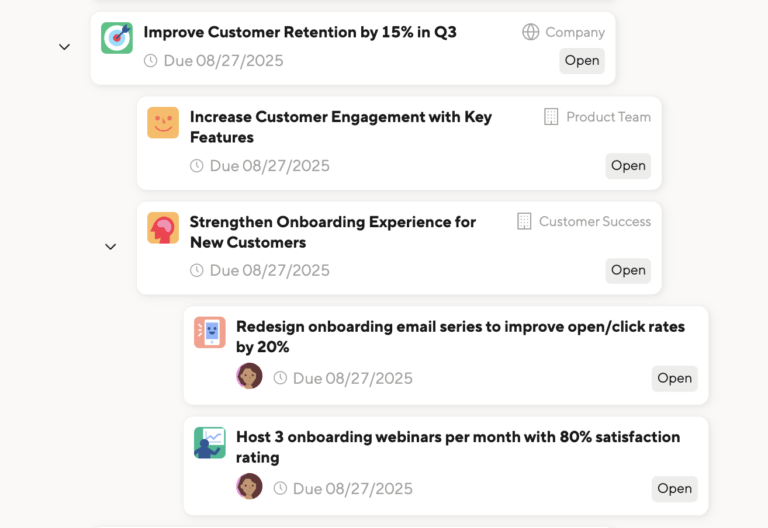Image resolution: width=768 pixels, height=528 pixels.
Task: Open status dropdown on Improve Customer Retention
Action: 582,61
